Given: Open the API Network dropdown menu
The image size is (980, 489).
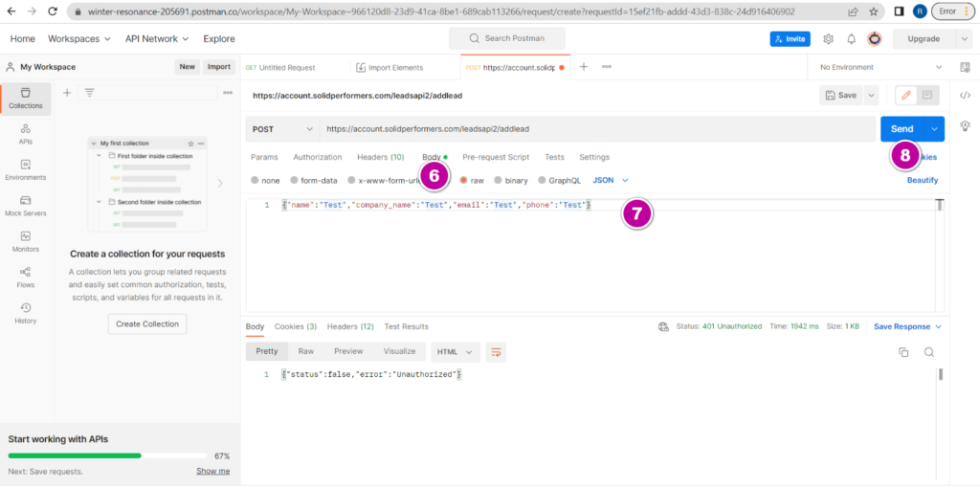Looking at the screenshot, I should pyautogui.click(x=157, y=39).
